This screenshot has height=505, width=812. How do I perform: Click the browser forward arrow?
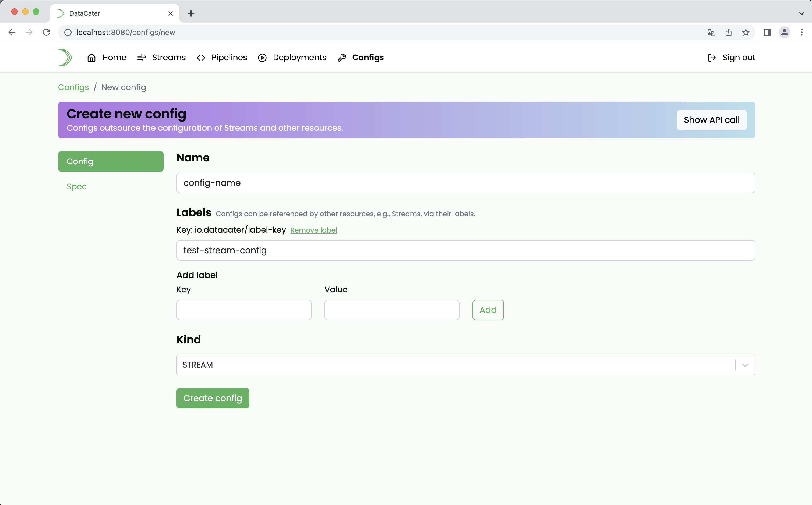pos(29,32)
